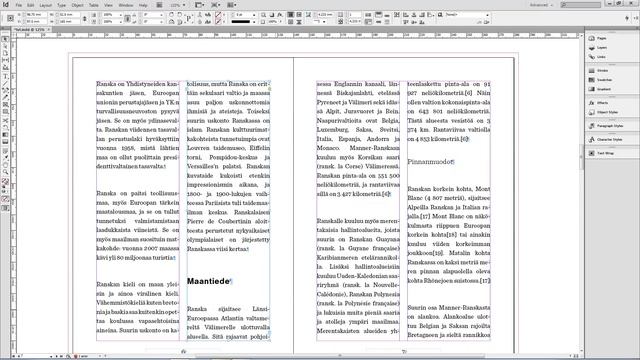This screenshot has height=360, width=640.
Task: Select the Pen tool
Action: (x=5, y=91)
